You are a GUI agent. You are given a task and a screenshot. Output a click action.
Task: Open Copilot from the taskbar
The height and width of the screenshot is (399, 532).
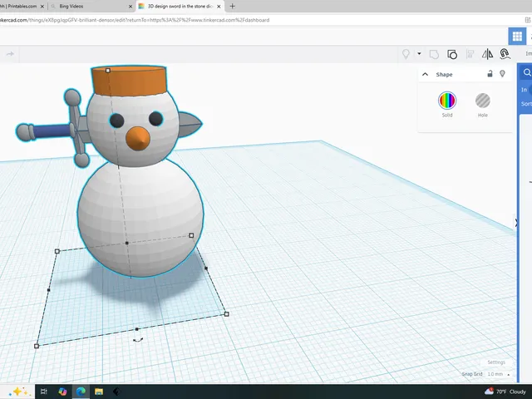pos(62,392)
